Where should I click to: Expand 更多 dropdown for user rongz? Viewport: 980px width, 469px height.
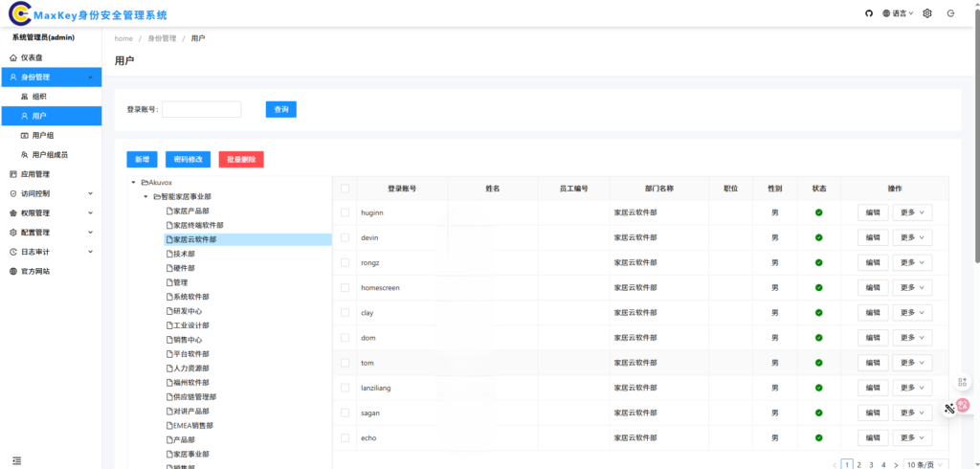[x=911, y=262]
